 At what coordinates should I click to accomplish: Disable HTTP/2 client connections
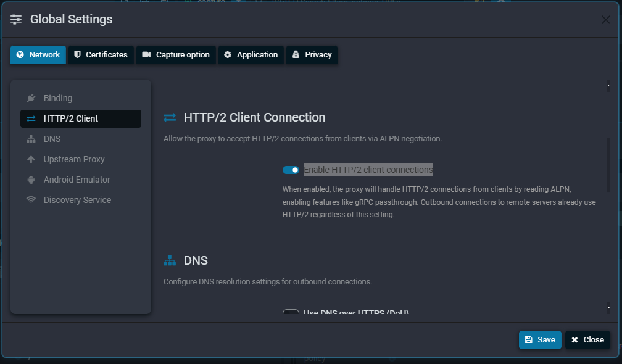pos(291,169)
